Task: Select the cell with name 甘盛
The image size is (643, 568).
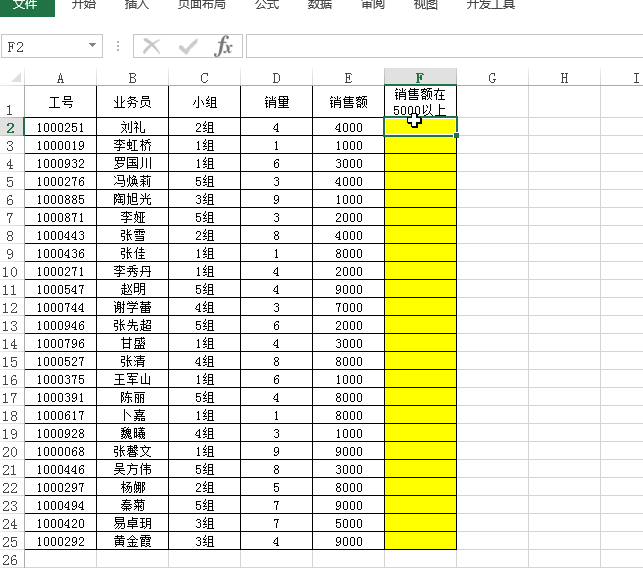Action: tap(132, 344)
